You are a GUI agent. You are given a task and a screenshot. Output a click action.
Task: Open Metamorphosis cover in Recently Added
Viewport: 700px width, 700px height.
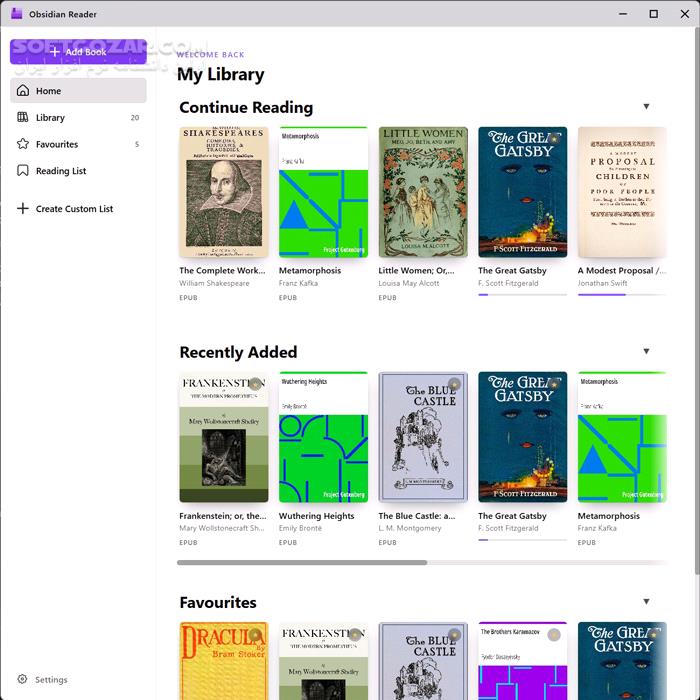(x=622, y=437)
